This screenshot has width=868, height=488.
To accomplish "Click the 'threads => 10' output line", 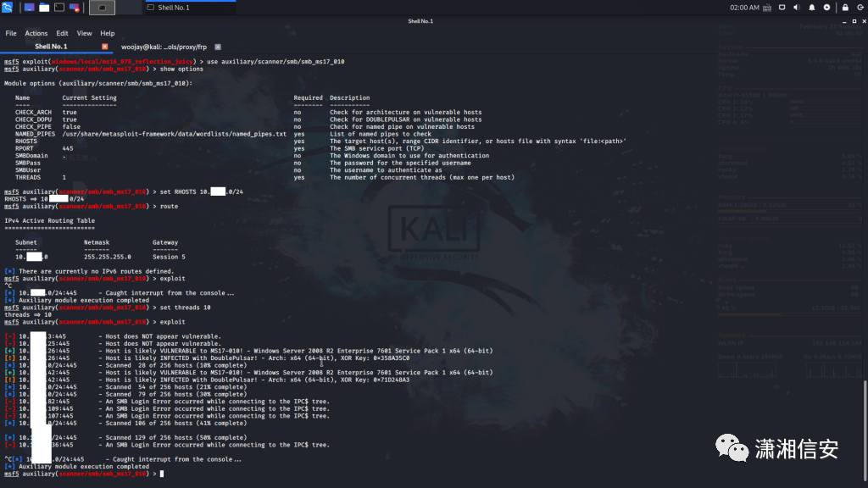I will 28,315.
